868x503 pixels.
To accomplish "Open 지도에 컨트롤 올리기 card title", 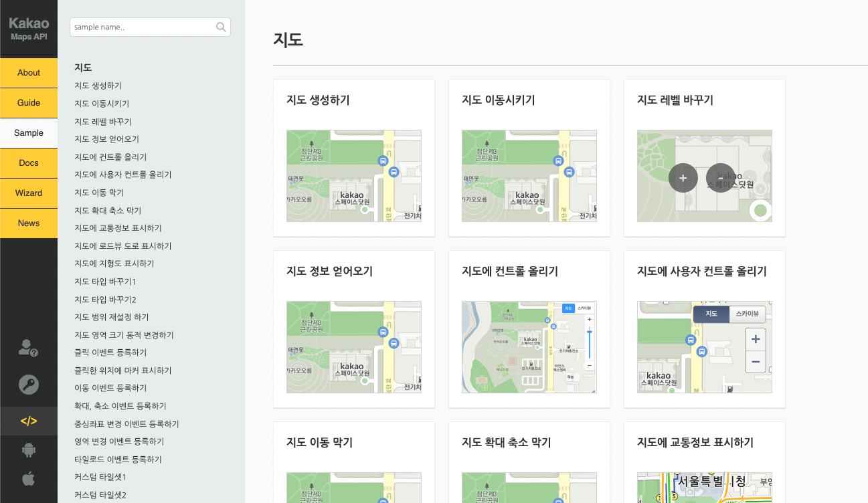I will 510,272.
